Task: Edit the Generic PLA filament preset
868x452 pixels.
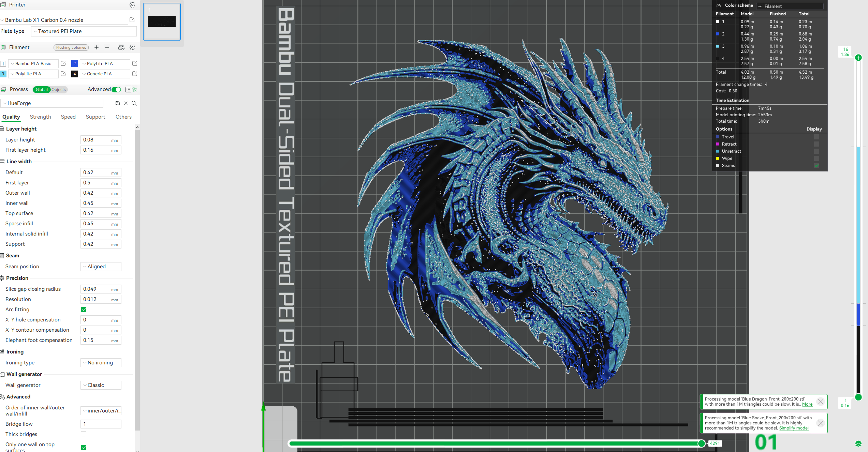Action: coord(134,74)
